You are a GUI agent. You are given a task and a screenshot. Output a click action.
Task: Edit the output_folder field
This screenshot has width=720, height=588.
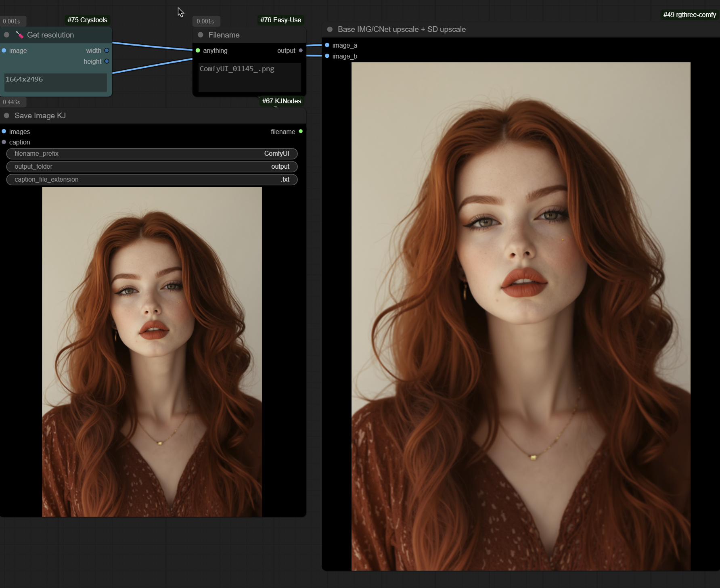pos(152,167)
